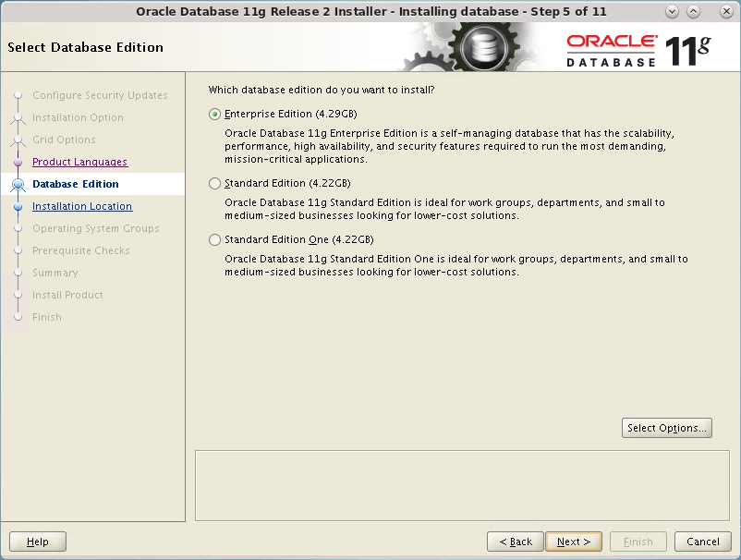
Task: Click the Summary step label
Action: click(55, 274)
